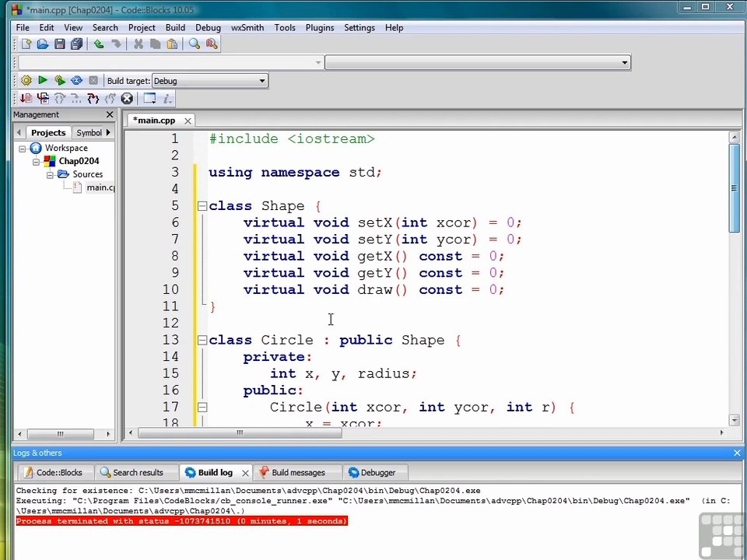Open the File menu

click(x=23, y=28)
